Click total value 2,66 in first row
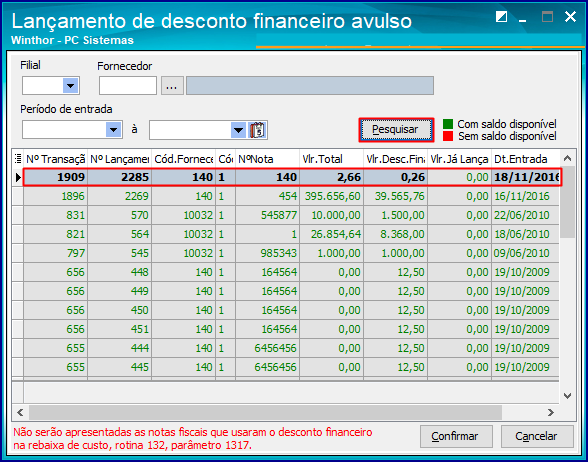 point(332,177)
